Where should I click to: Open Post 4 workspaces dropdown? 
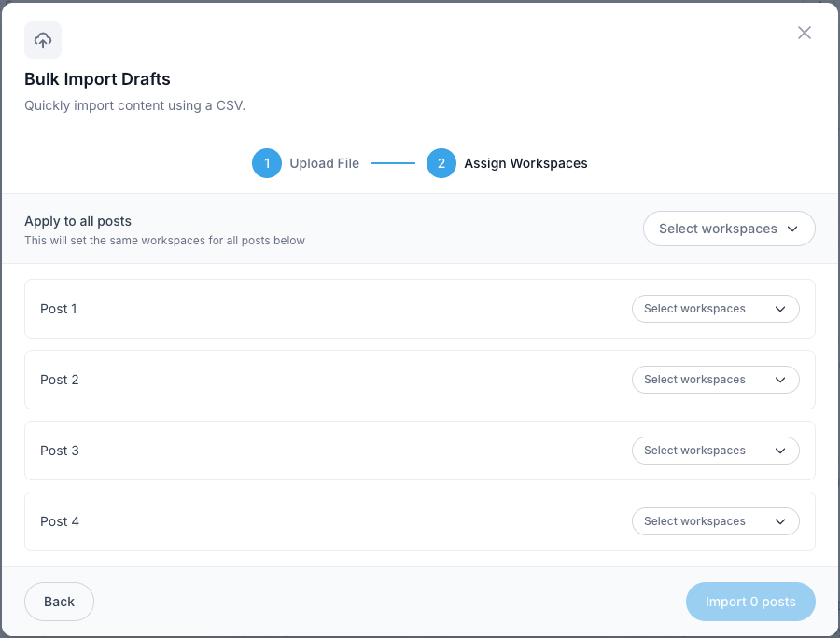(x=716, y=521)
